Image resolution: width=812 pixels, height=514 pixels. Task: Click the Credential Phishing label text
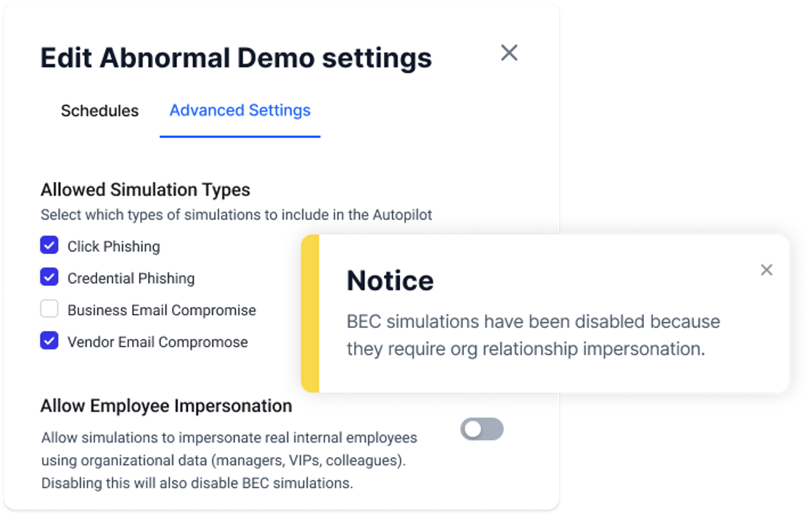tap(131, 278)
